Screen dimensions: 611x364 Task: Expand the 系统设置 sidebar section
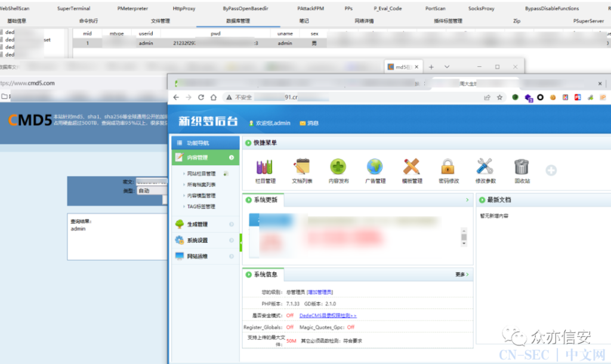(x=232, y=240)
